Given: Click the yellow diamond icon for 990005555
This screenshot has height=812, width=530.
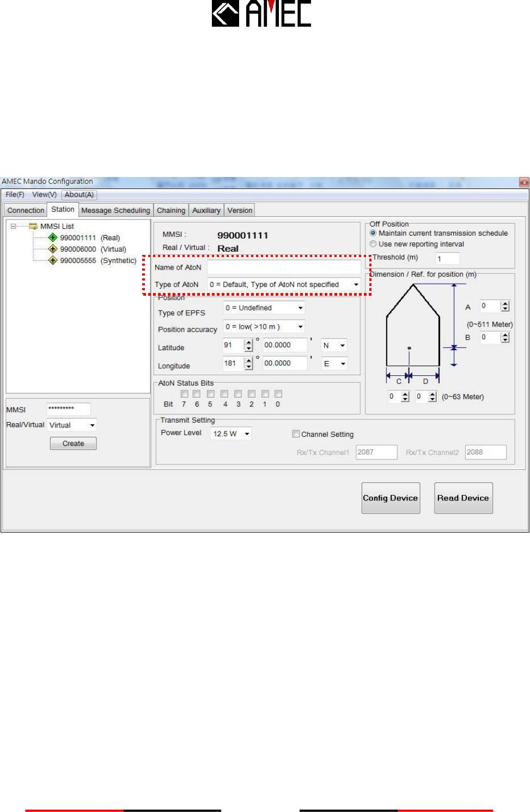Looking at the screenshot, I should click(53, 260).
